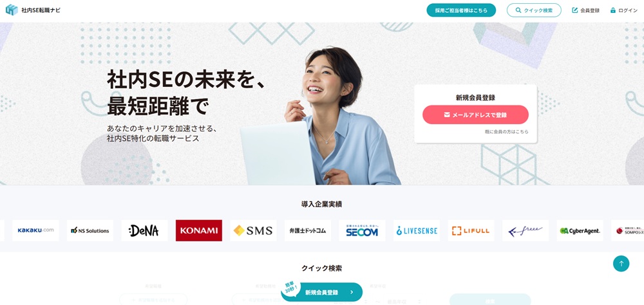
Task: Register with メールアドレスで登録 button
Action: [475, 115]
